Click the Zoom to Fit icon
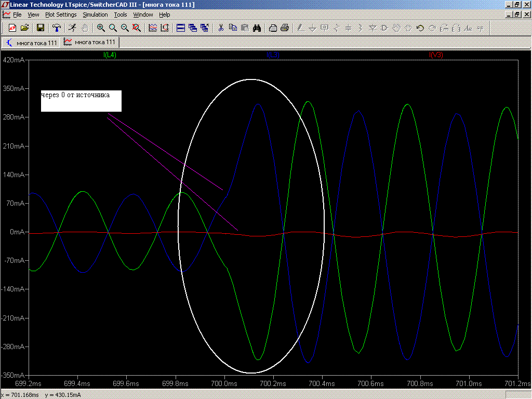 pos(136,28)
